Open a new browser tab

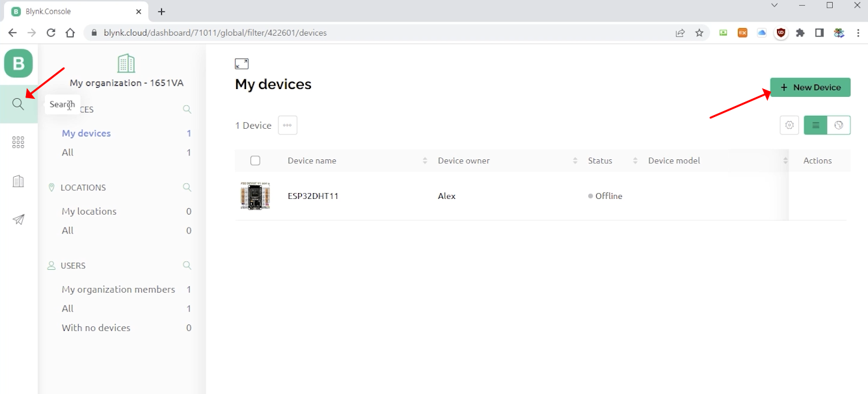coord(161,12)
